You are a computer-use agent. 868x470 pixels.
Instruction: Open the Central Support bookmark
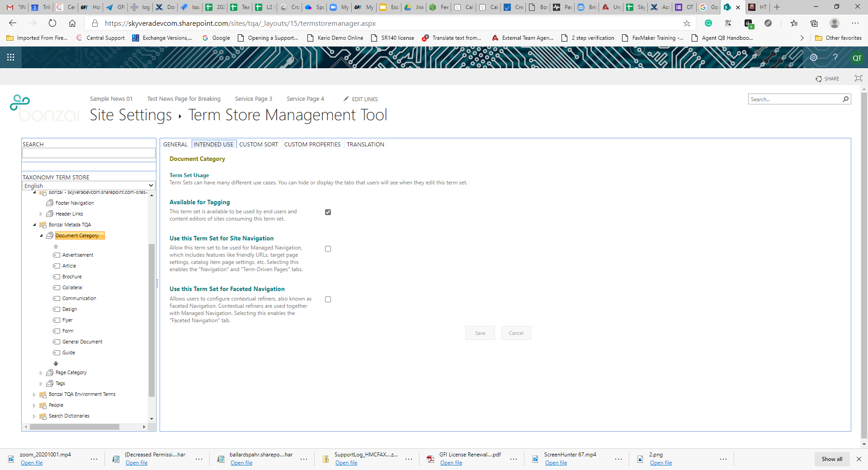point(100,38)
